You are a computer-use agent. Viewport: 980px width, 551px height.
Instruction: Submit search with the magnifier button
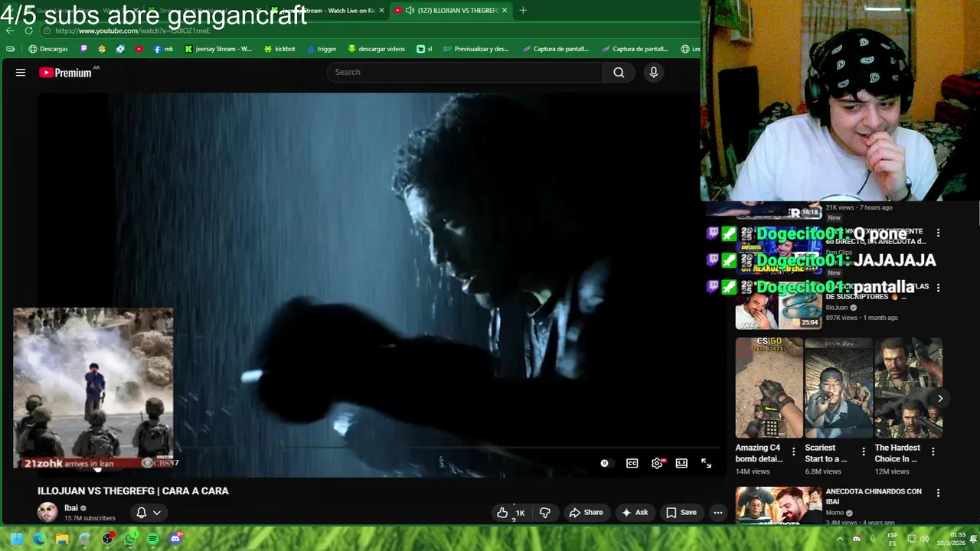click(619, 72)
